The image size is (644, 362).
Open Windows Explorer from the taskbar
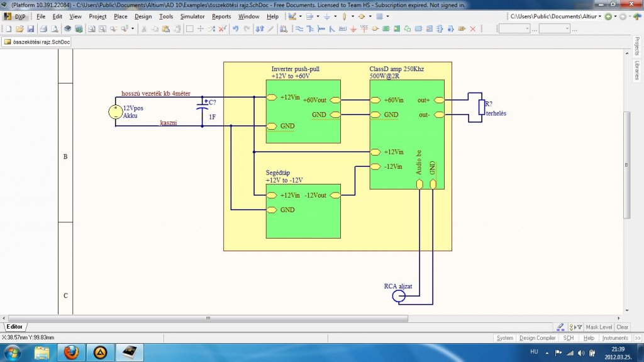tap(42, 353)
